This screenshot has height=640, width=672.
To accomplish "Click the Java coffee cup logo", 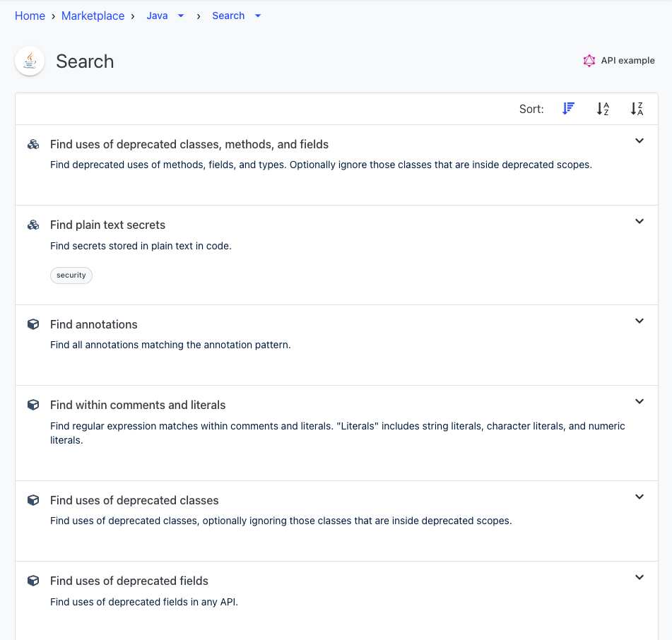I will pos(30,61).
